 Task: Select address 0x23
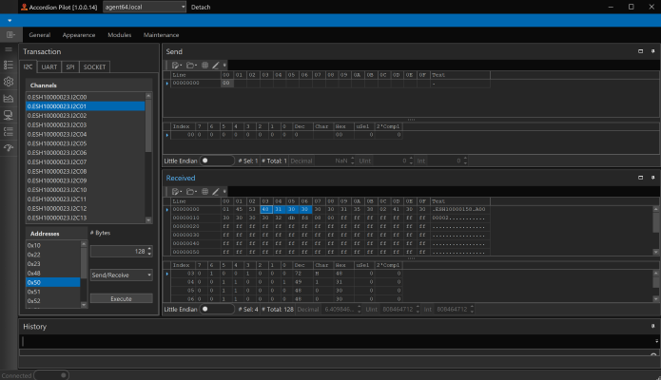point(53,264)
